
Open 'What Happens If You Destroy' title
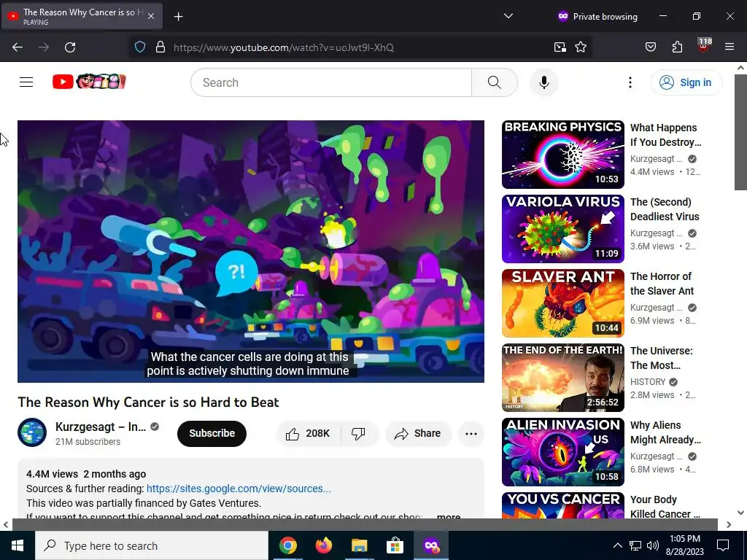[x=665, y=135]
